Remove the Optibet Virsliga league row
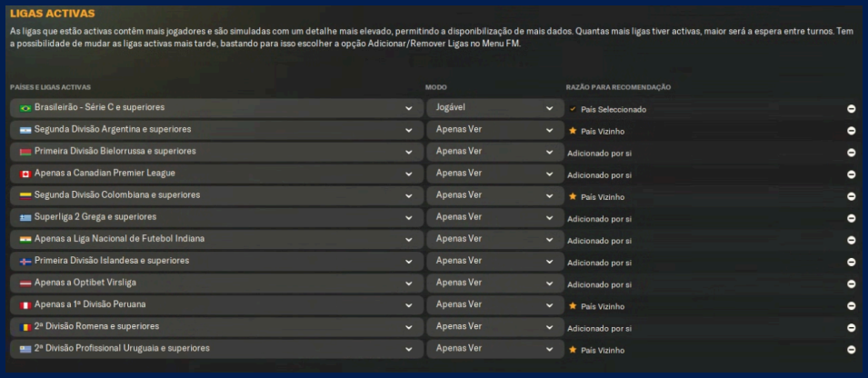Screen dimensions: 868x378 [851, 284]
